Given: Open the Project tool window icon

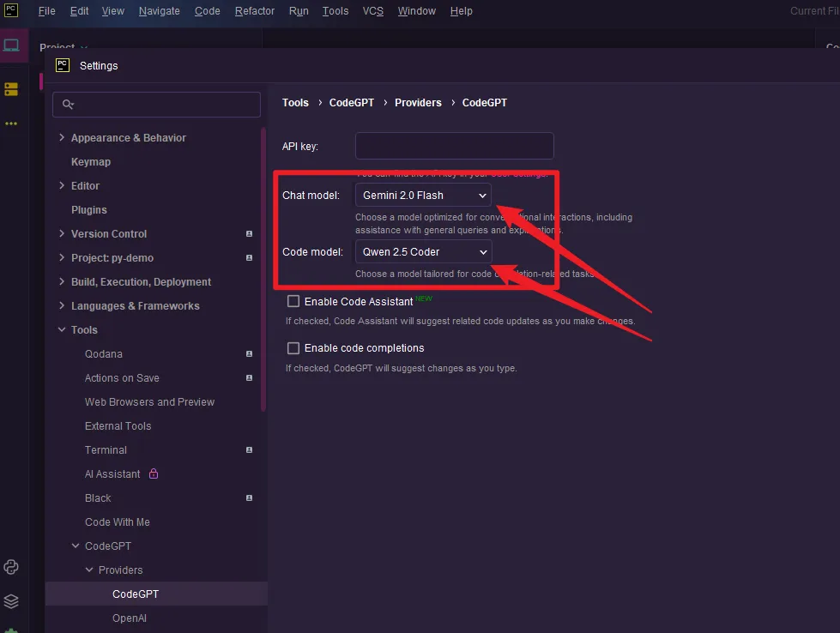Looking at the screenshot, I should point(11,45).
